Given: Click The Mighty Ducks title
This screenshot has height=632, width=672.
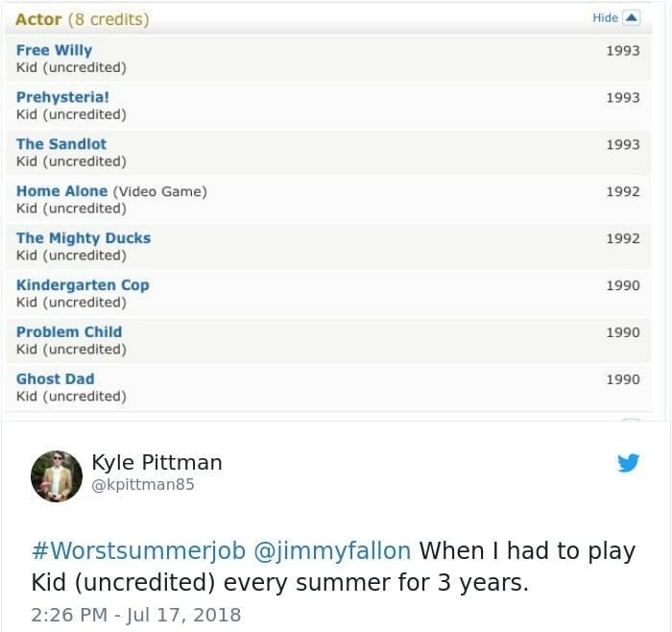Looking at the screenshot, I should point(84,238).
